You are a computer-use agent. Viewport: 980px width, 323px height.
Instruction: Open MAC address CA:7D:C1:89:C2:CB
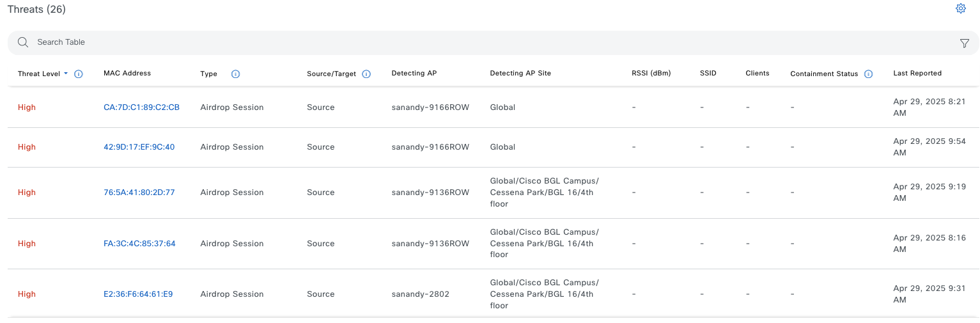coord(141,107)
